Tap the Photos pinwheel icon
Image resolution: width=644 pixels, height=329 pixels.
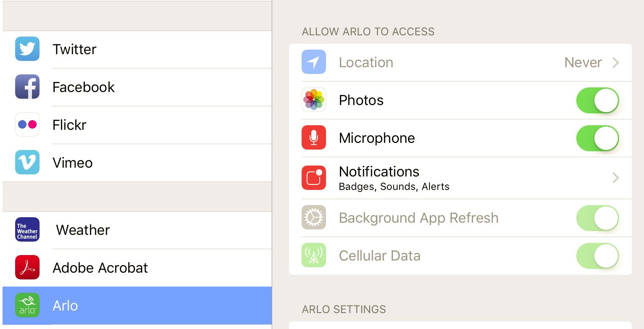point(314,100)
